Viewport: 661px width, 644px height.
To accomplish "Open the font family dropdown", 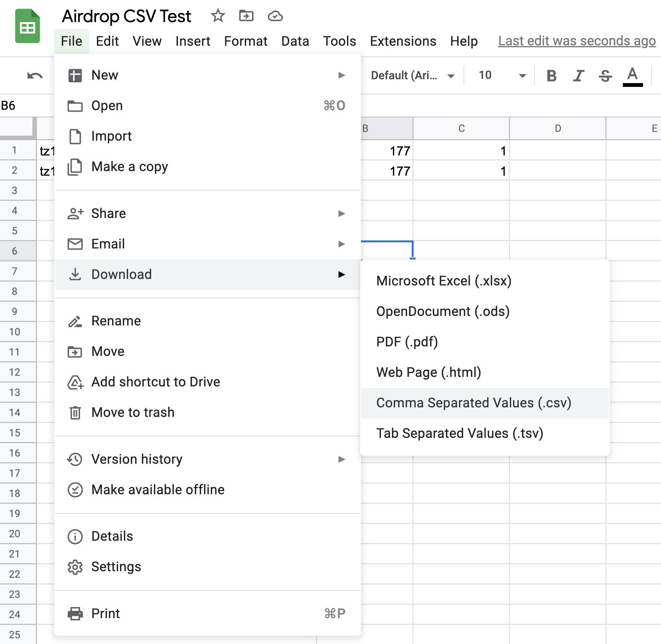I will [x=412, y=75].
